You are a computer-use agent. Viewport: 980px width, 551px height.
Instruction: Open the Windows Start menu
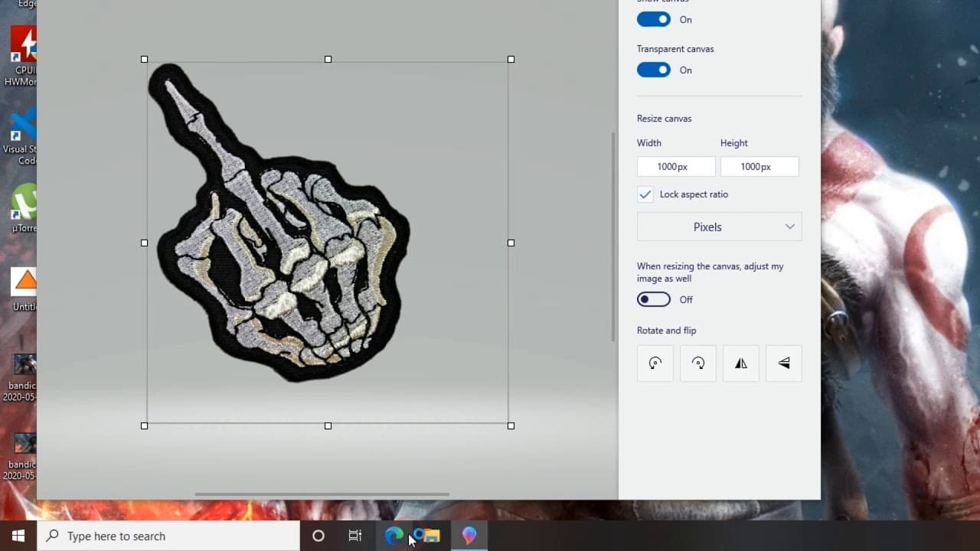point(18,536)
